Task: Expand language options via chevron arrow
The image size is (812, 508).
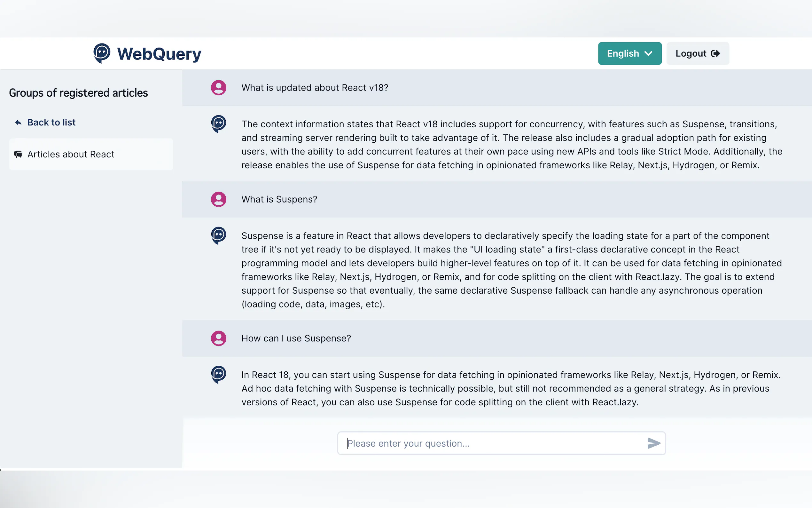Action: click(x=649, y=53)
